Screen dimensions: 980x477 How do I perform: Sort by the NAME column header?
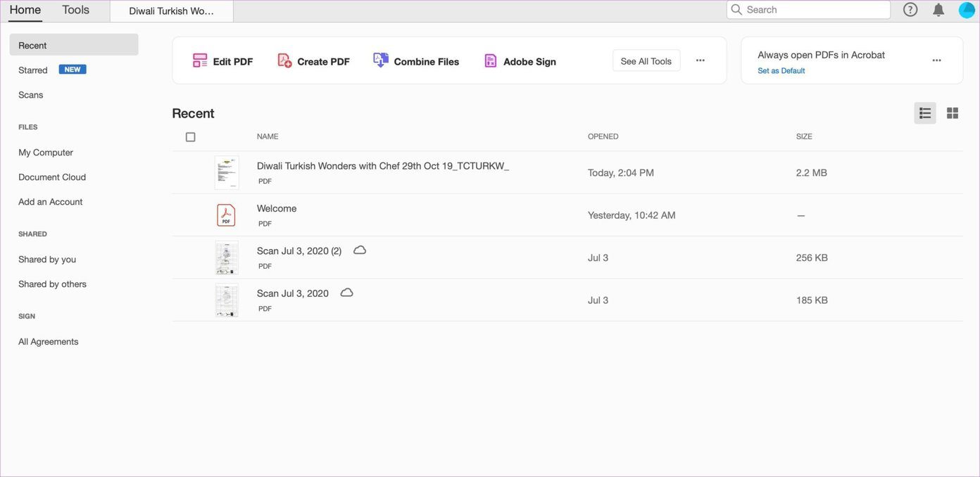pos(268,136)
